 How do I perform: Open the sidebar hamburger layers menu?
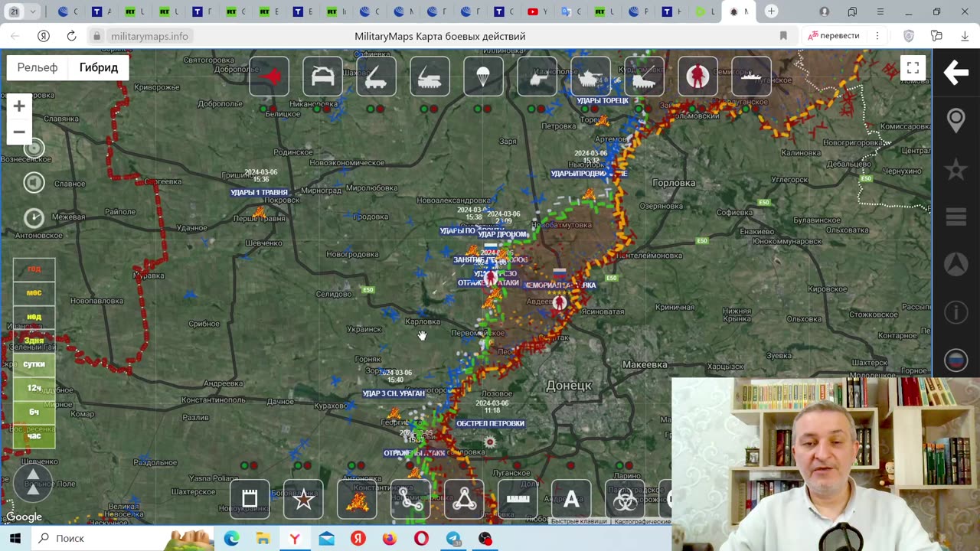coord(956,217)
